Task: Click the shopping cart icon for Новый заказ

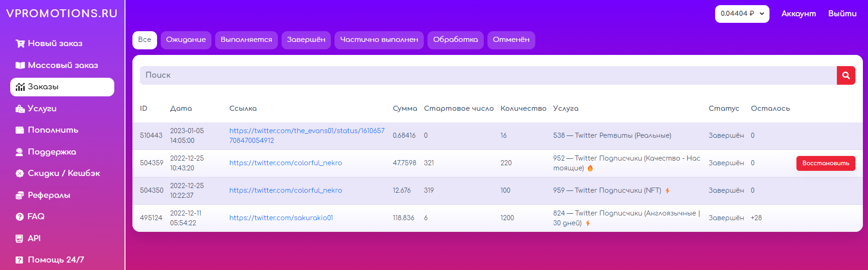Action: pyautogui.click(x=20, y=43)
